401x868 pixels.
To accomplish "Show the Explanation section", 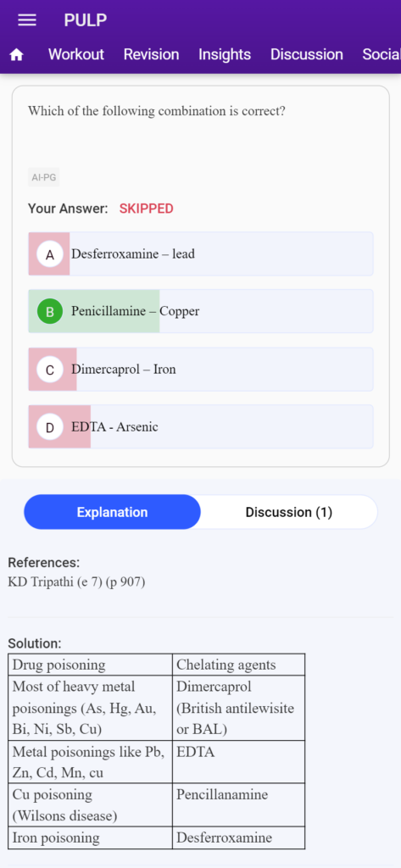I will click(x=112, y=512).
